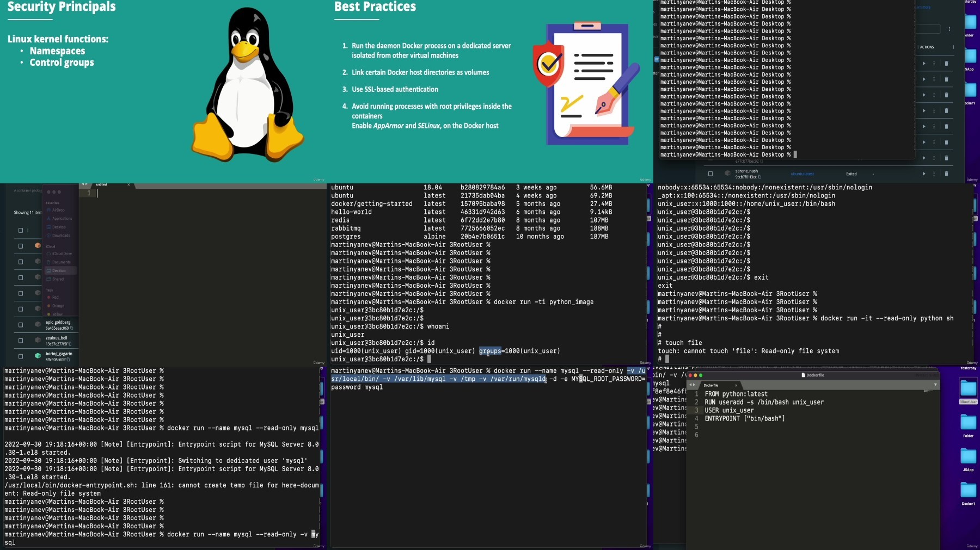Click the green boring_gagarin container icon
This screenshot has height=550, width=980.
[38, 356]
